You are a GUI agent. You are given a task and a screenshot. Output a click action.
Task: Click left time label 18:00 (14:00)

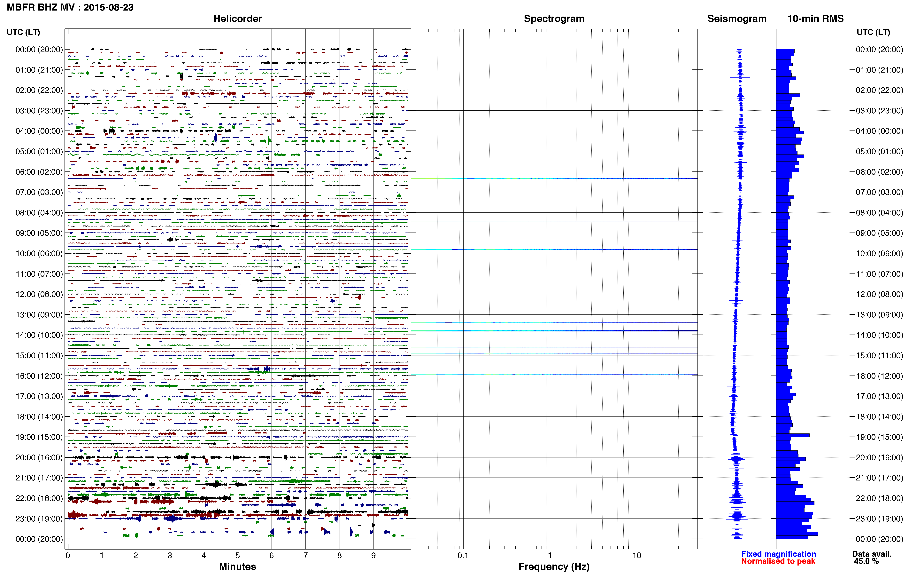[x=39, y=417]
